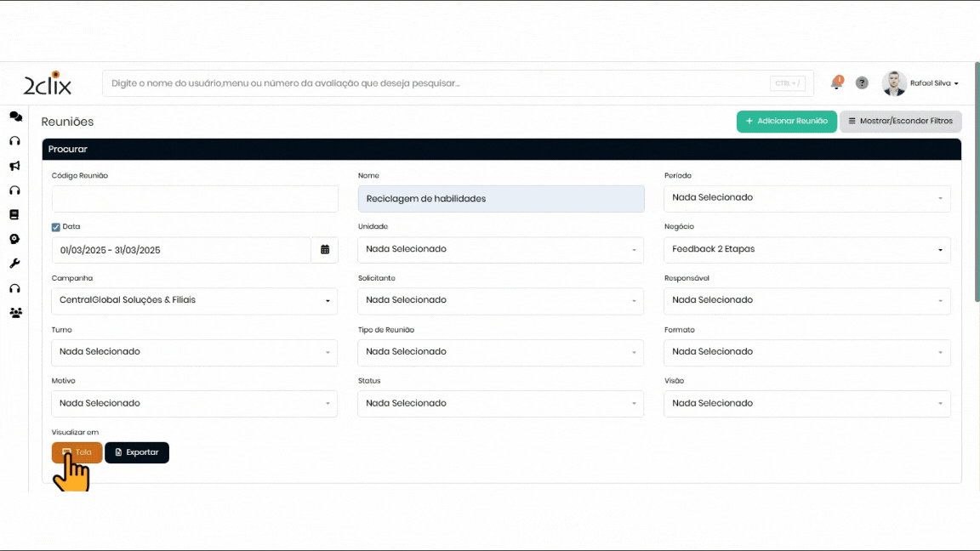Click the Adicionar Reunião button
The width and height of the screenshot is (980, 551).
[786, 122]
